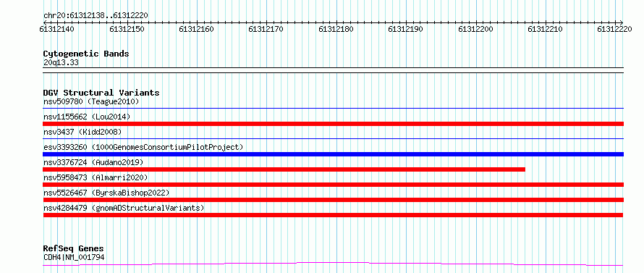Screen dimensions: 644x273
Task: Click the black cytogenetic band 20q13.33 line
Action: click(333, 70)
